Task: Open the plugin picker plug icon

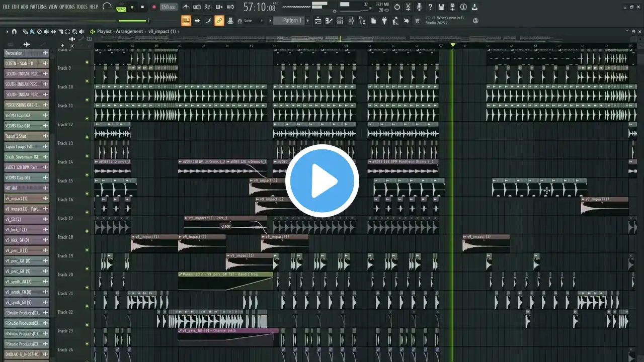Action: [384, 21]
